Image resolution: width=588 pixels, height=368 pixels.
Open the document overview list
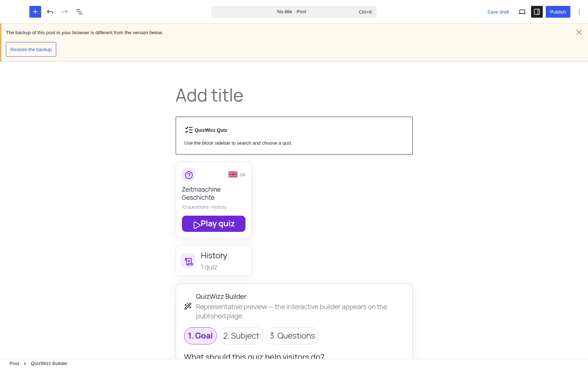79,12
